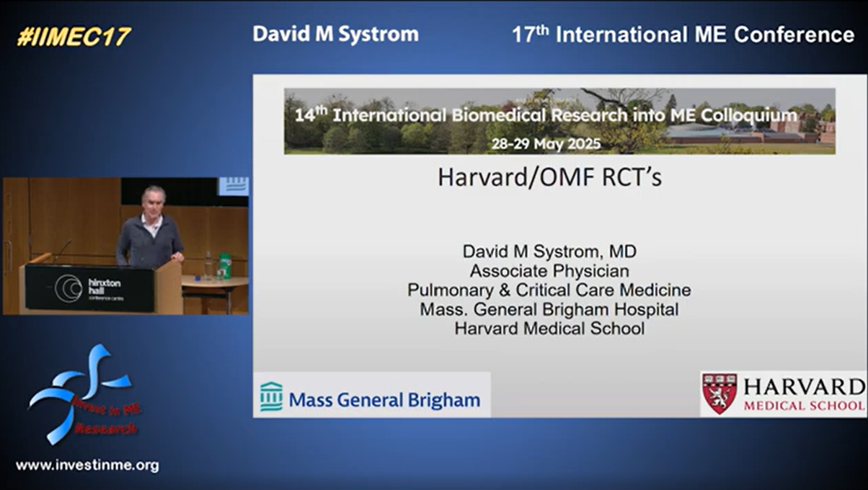Click the Harvard shield crest
The height and width of the screenshot is (490, 868).
pos(719,393)
